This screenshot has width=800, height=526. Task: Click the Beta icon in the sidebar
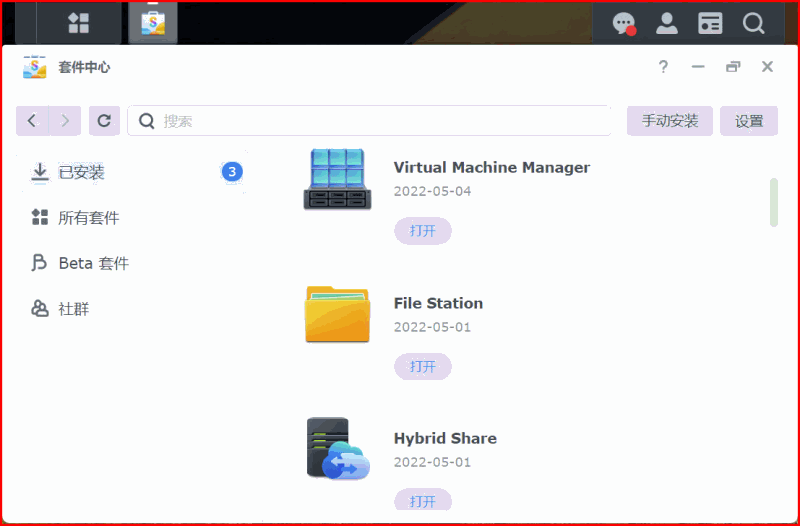click(x=39, y=263)
